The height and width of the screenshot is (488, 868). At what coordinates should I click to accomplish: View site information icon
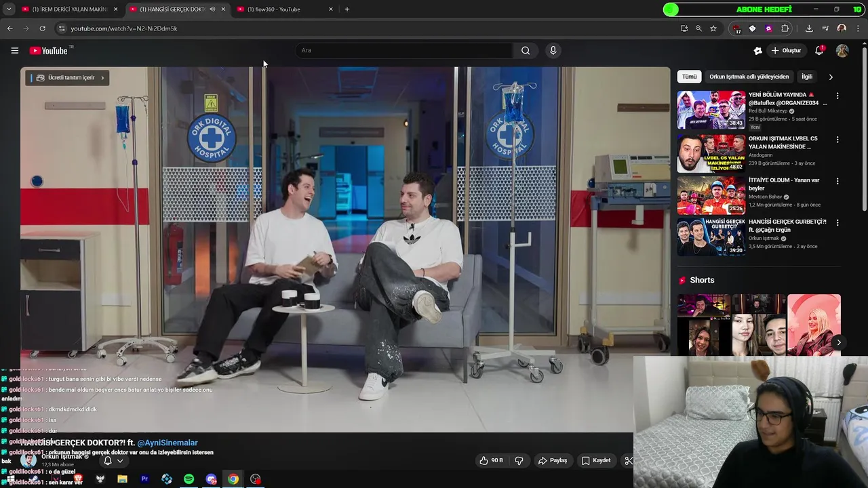(x=62, y=28)
